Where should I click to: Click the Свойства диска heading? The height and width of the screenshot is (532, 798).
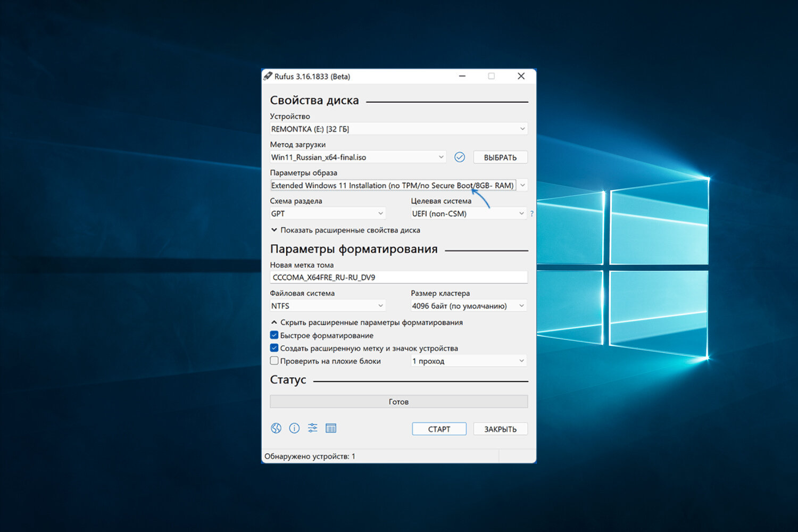314,100
